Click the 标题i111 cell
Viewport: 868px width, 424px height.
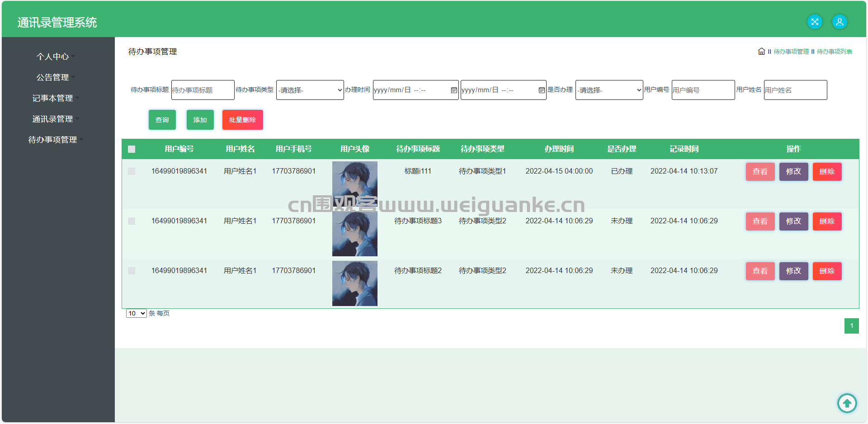(418, 171)
